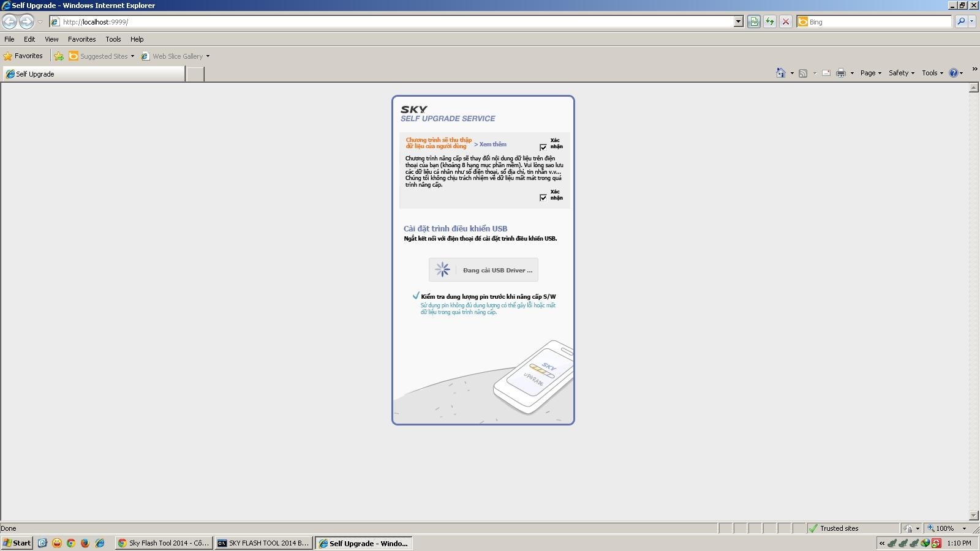Click Add to Favorites Bar icon
980x551 pixels.
59,56
